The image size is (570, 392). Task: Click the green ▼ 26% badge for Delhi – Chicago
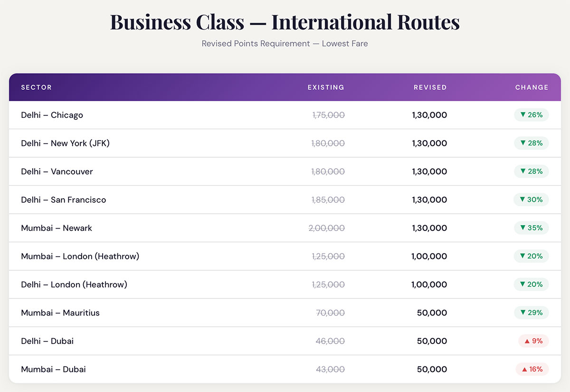tap(531, 115)
